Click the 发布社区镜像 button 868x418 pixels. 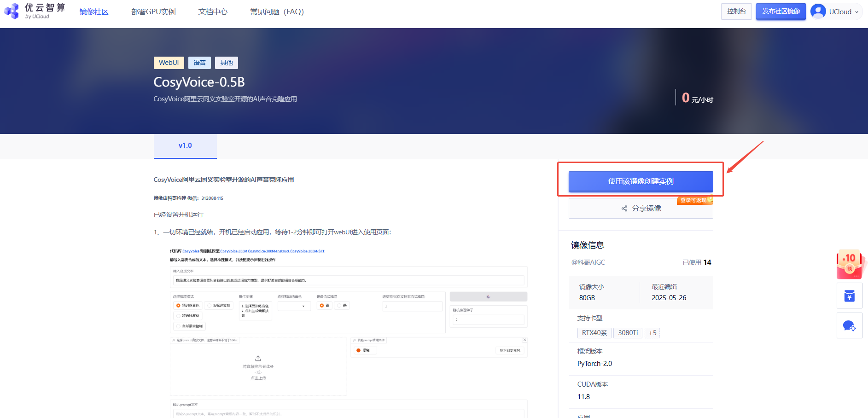[x=781, y=12]
